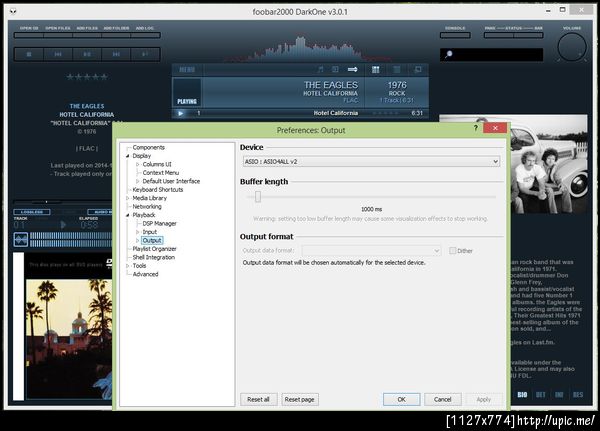Confirm preferences with OK button
This screenshot has width=600, height=431.
(x=401, y=399)
